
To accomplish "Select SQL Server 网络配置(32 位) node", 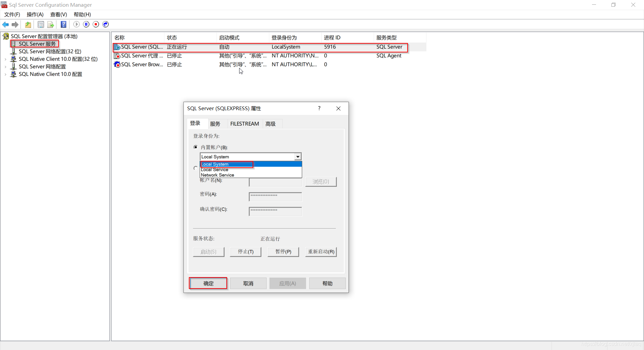I will (50, 51).
